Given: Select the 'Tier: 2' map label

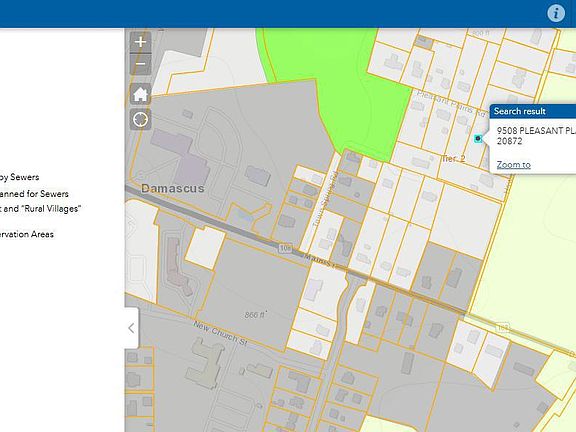Looking at the screenshot, I should click(453, 159).
